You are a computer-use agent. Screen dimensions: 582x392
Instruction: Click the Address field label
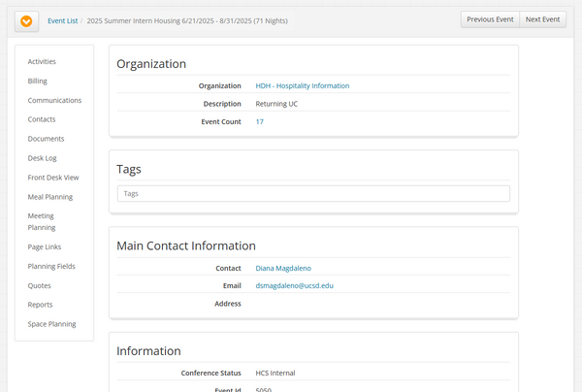coord(228,304)
